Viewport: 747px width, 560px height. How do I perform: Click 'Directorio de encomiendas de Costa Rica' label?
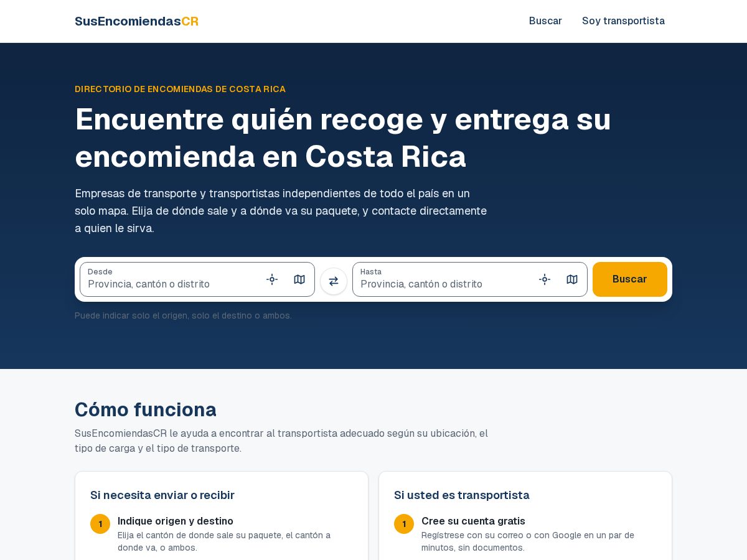180,89
